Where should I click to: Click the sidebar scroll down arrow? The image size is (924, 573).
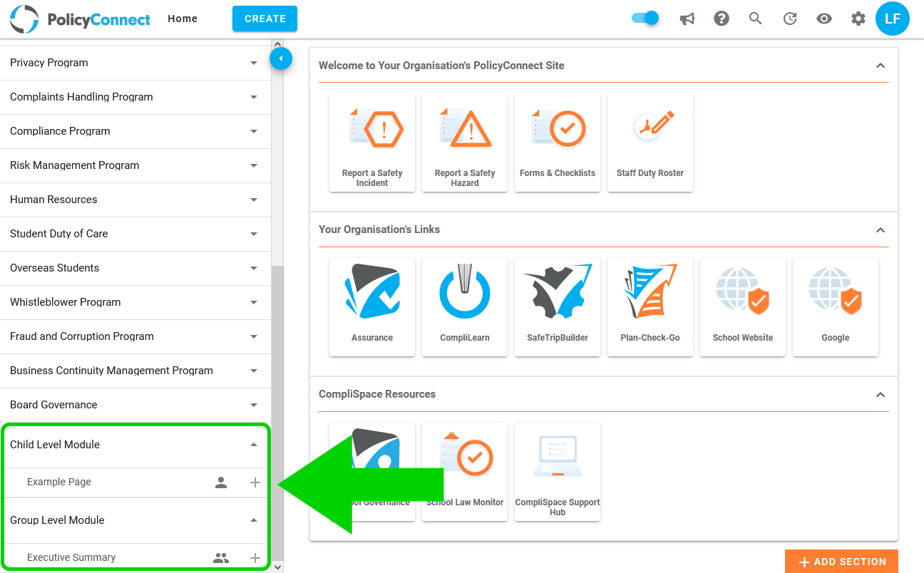(277, 567)
